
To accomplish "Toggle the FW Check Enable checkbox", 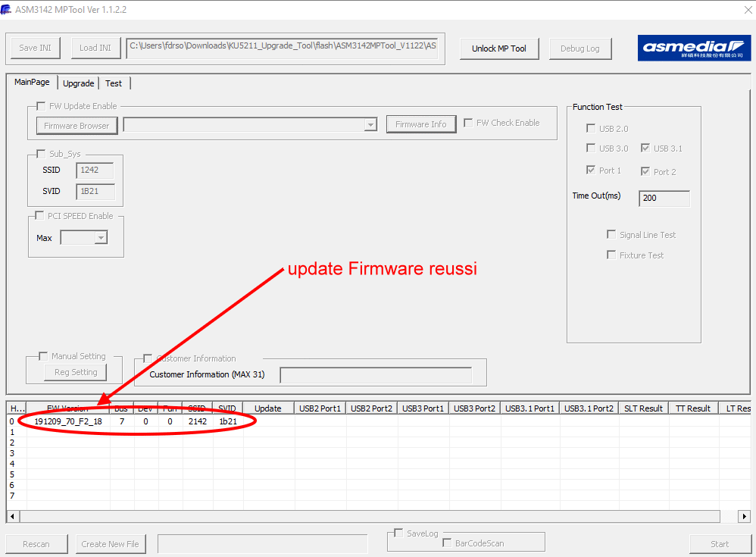I will coord(468,123).
